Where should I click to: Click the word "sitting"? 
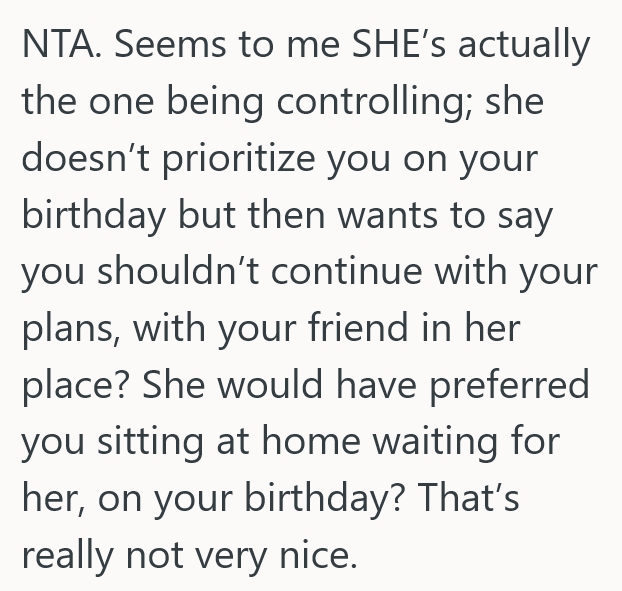click(161, 441)
